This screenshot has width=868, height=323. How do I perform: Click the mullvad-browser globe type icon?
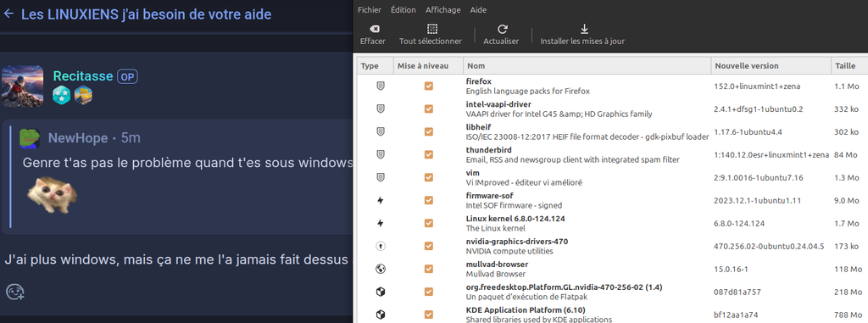click(x=381, y=269)
